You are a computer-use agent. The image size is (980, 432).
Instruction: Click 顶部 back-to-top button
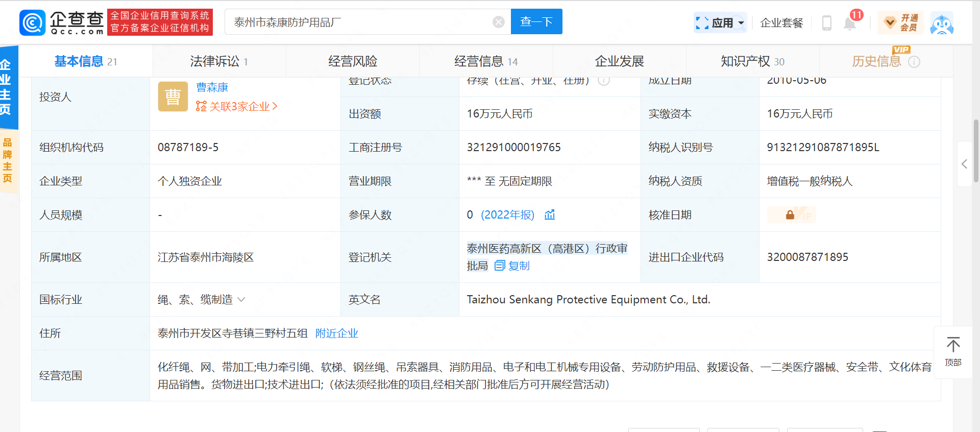coord(953,352)
